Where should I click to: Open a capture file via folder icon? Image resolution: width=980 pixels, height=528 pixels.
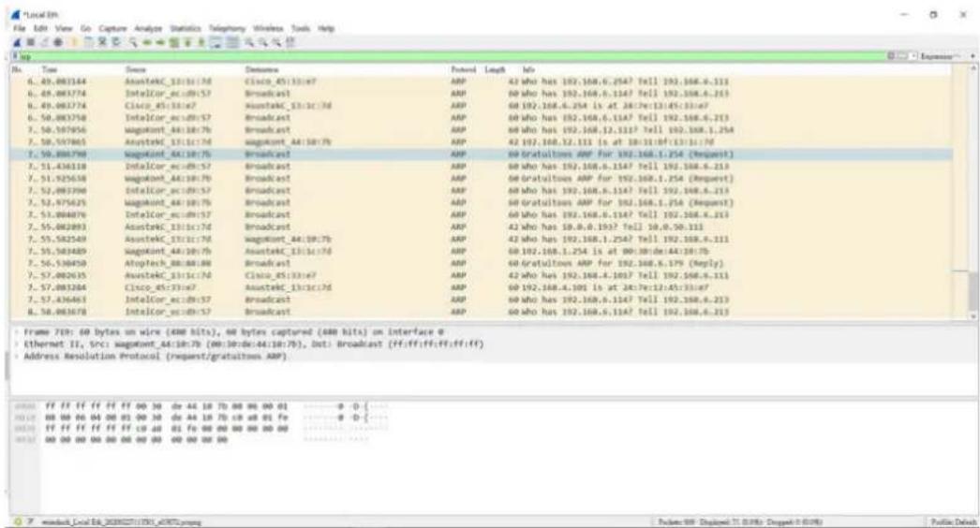pyautogui.click(x=74, y=42)
